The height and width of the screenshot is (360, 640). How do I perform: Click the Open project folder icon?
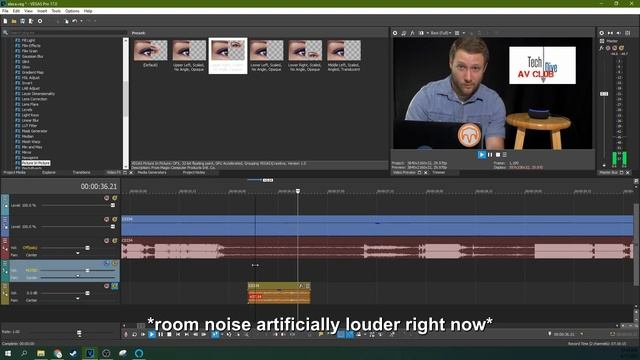pyautogui.click(x=14, y=21)
